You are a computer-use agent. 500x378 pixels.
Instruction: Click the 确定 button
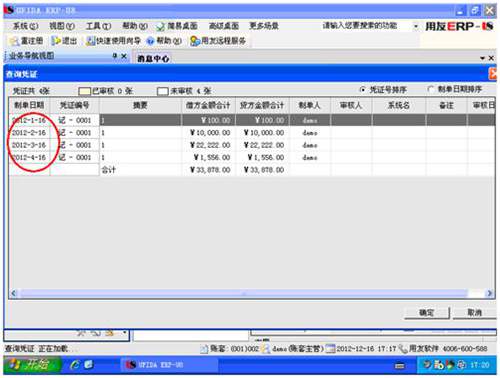[427, 313]
